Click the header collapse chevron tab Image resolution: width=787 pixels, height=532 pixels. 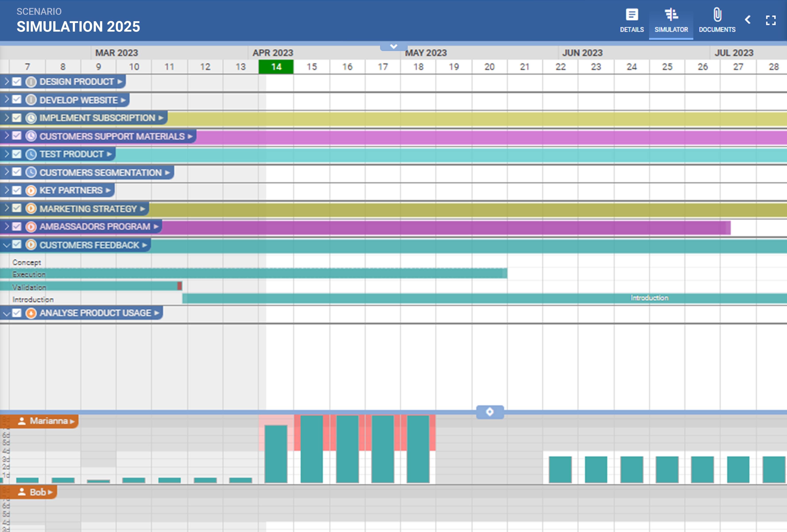point(393,46)
